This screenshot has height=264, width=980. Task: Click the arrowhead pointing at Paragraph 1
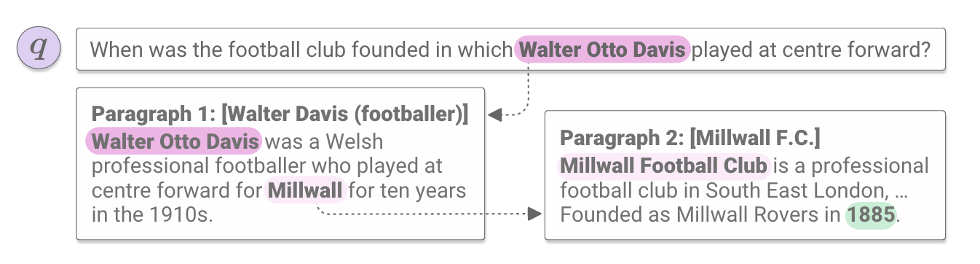coord(496,114)
